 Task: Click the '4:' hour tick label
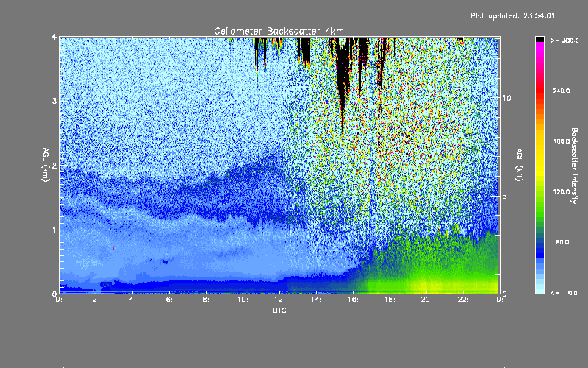pos(133,300)
